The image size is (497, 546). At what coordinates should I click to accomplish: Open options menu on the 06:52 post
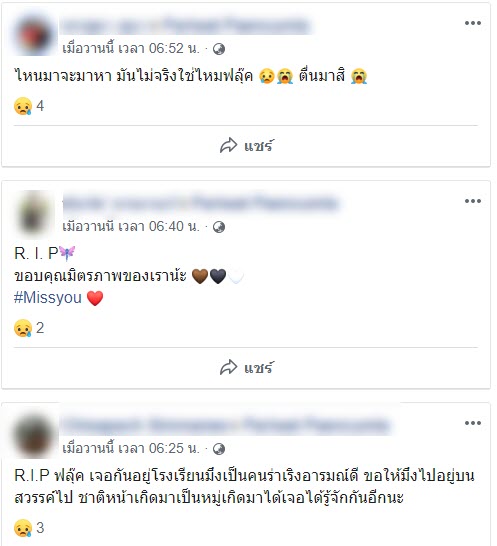(473, 23)
